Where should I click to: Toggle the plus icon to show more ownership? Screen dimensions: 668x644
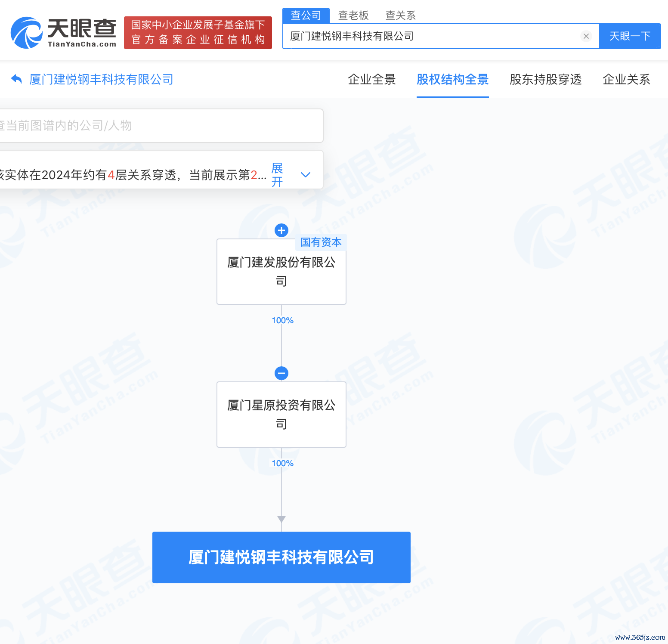[x=281, y=230]
